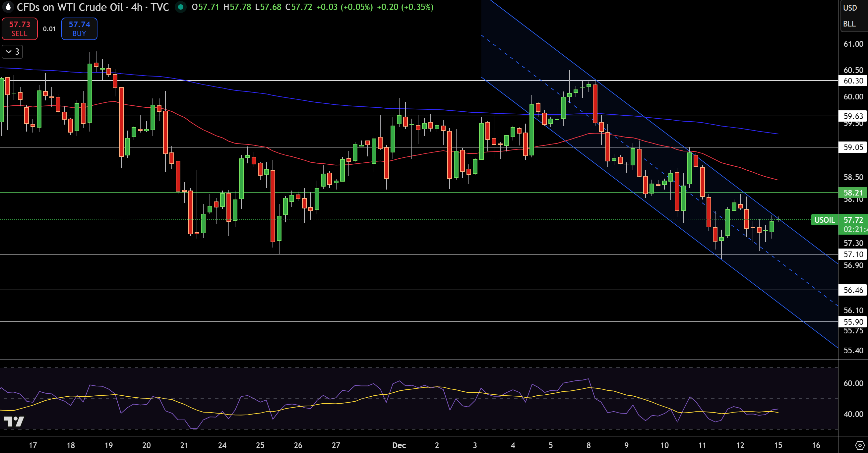Screen dimensions: 868x453
Task: Click the 57.10 support line price label
Action: [853, 254]
